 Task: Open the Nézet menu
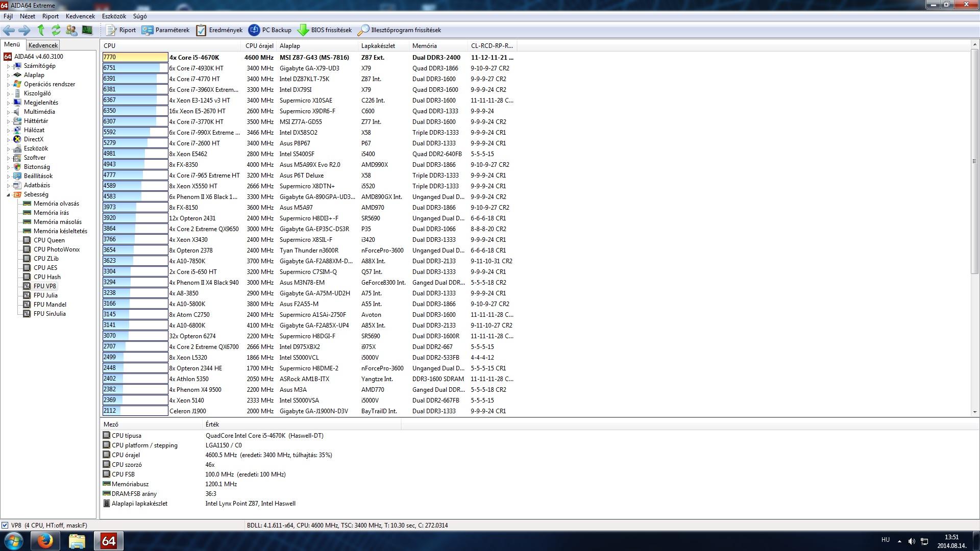28,16
